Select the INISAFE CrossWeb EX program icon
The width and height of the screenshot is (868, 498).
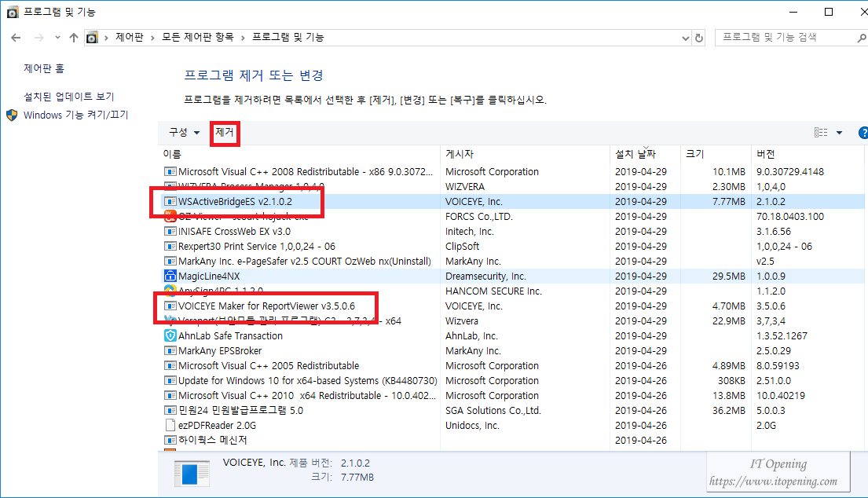coord(170,231)
